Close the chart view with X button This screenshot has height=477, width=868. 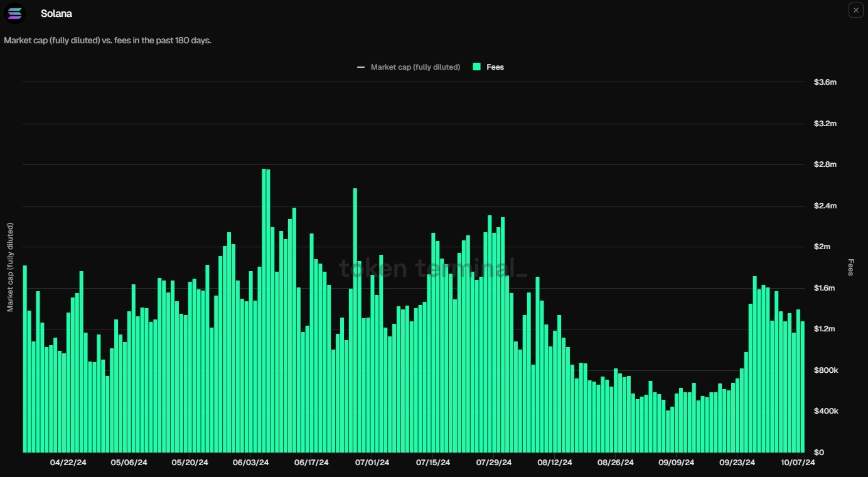[855, 10]
